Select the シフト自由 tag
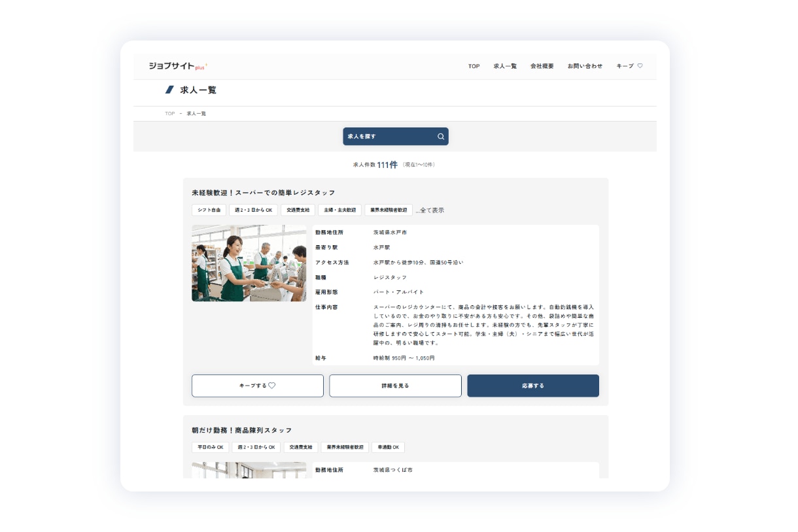Viewport: 798px width, 532px height. coord(209,210)
